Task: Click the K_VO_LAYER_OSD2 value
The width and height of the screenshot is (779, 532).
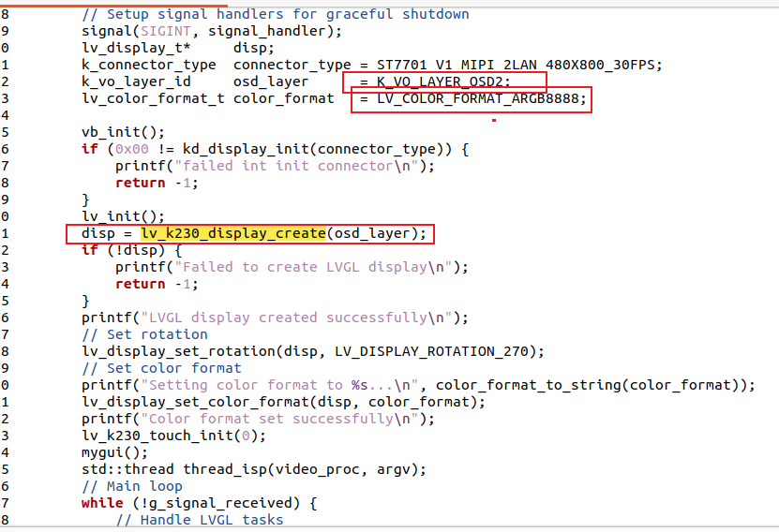Action: click(x=443, y=82)
